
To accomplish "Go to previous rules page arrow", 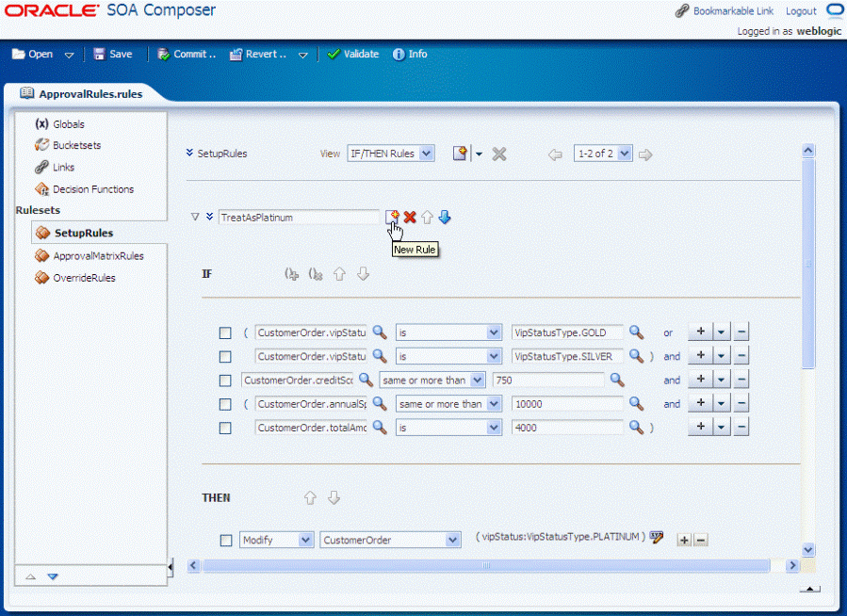I will [x=555, y=155].
